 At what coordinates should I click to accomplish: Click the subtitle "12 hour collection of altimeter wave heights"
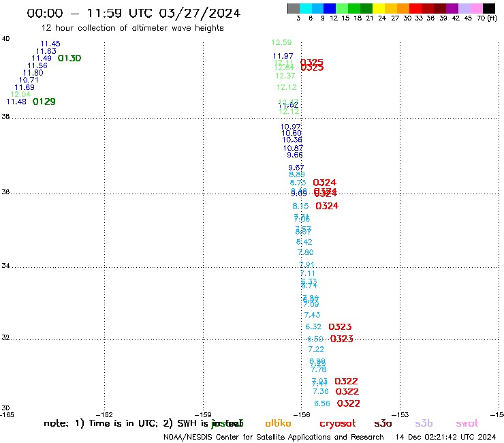point(132,28)
